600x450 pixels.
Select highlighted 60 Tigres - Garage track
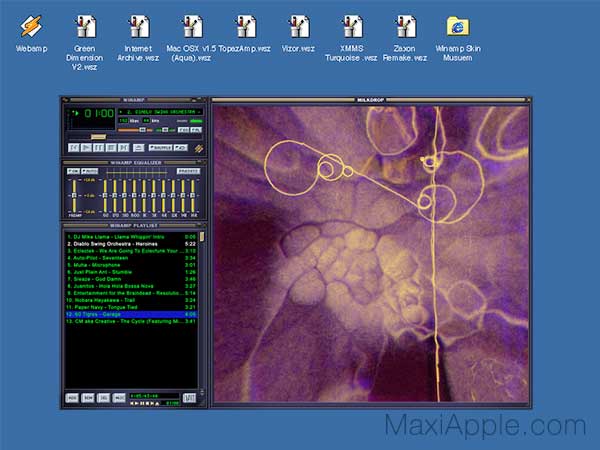tap(131, 314)
